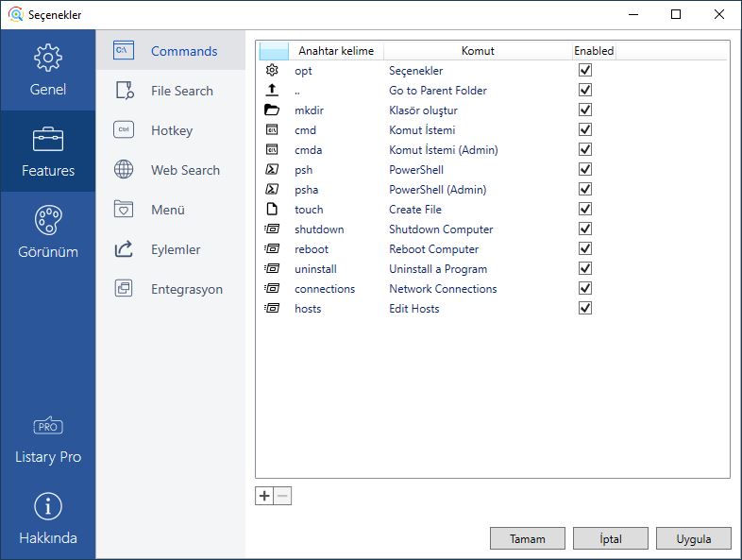Disable the Edit Hosts checkbox
Screen dimensions: 742x560
(585, 308)
